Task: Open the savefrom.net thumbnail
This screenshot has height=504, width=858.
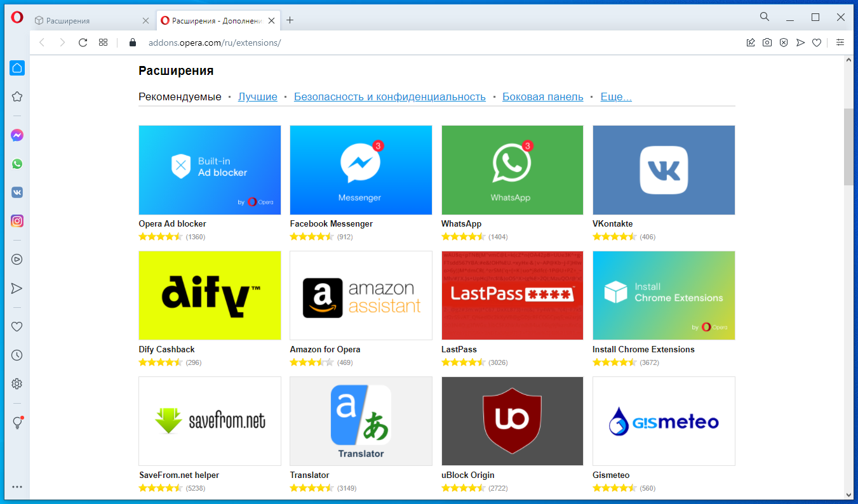Action: [210, 421]
